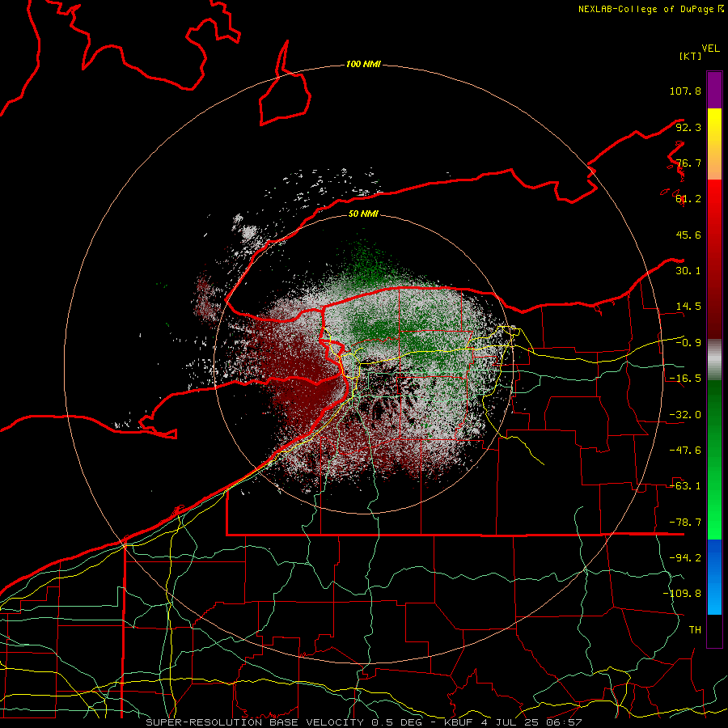Click the -47.6 legend value

pyautogui.click(x=685, y=451)
